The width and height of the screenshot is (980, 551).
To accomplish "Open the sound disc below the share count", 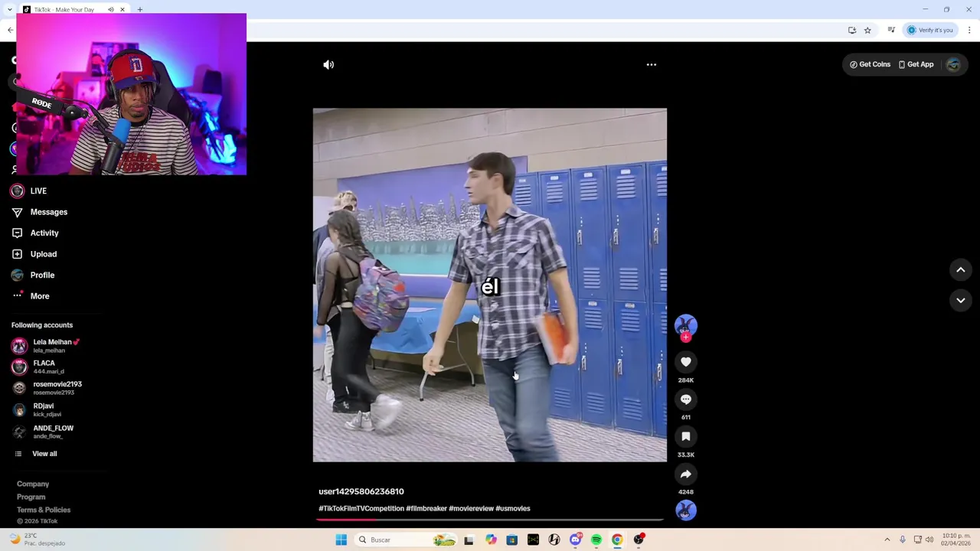I will 686,510.
